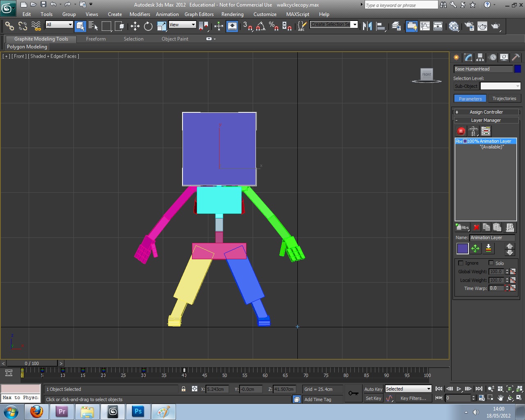Tick the Solo checkbox
Screen dimensions: 525x420
tap(491, 263)
